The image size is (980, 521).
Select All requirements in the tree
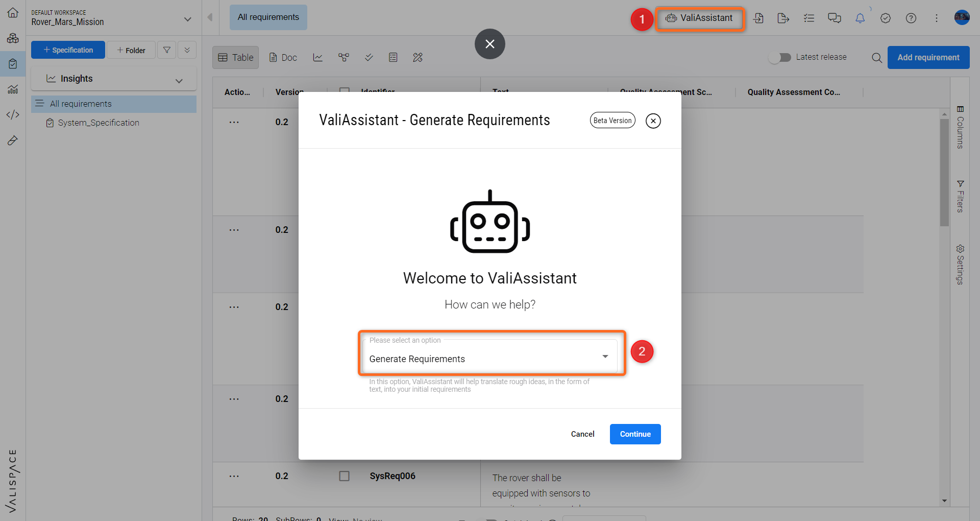[114, 104]
